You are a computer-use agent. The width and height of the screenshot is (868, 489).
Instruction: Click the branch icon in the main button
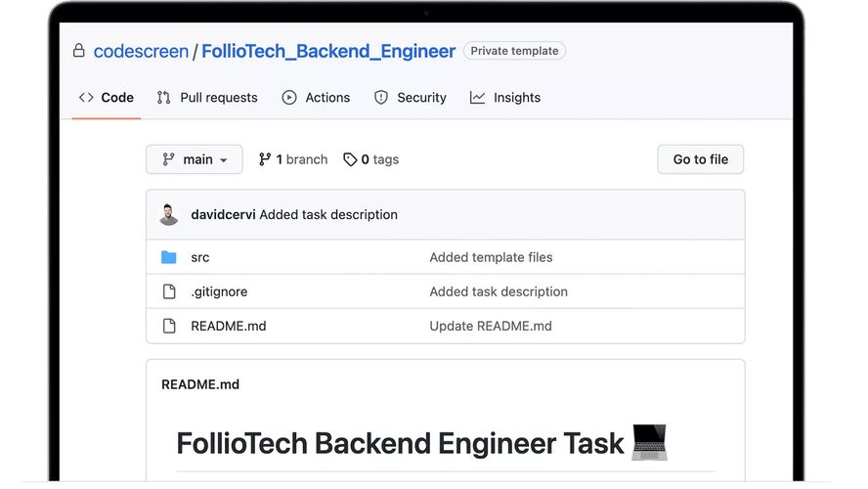tap(168, 159)
